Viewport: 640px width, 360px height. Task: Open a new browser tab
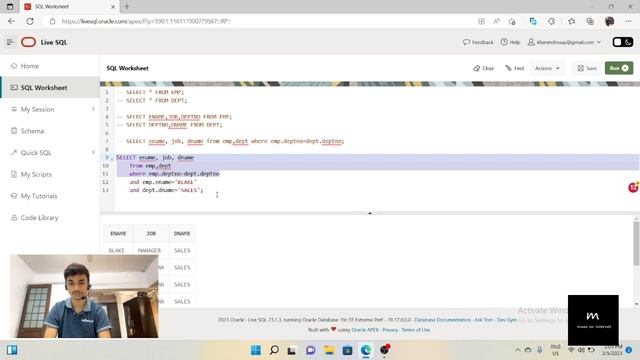pyautogui.click(x=127, y=7)
